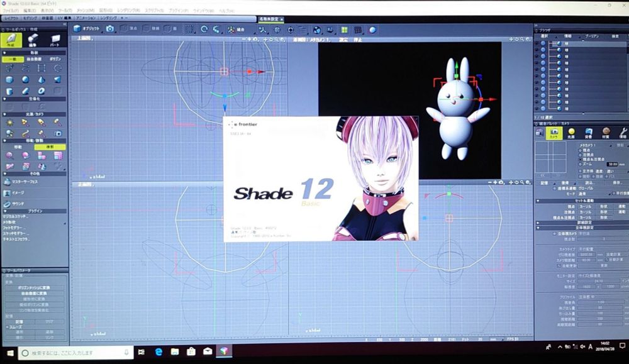The width and height of the screenshot is (629, 364).
Task: Open the Text Effector (テキストエフェクタ) plugin
Action: click(16, 239)
